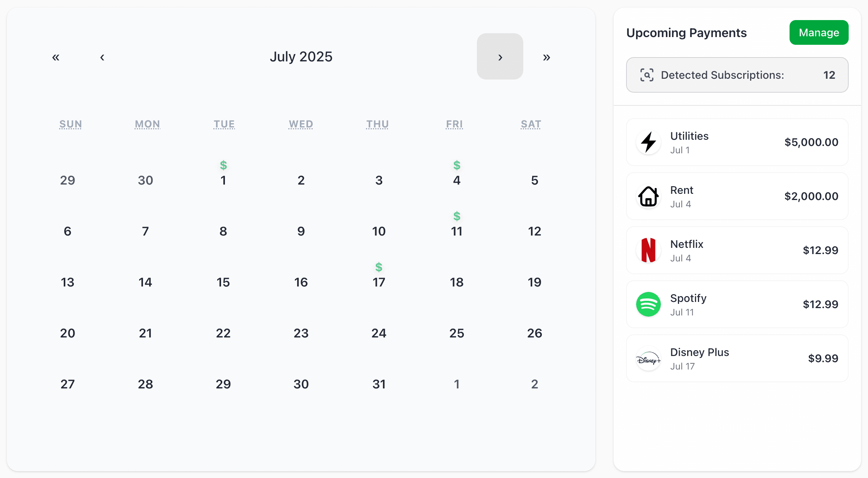
Task: Click the $9.99 Disney Plus amount
Action: [823, 358]
